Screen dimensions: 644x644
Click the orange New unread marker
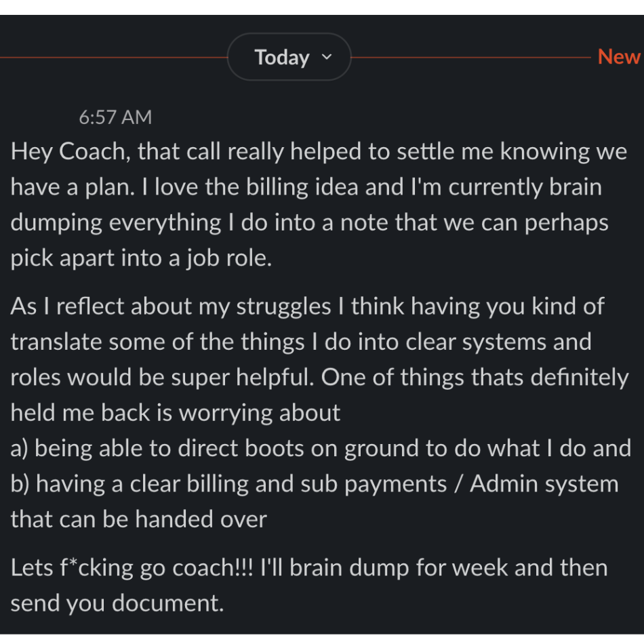click(620, 56)
